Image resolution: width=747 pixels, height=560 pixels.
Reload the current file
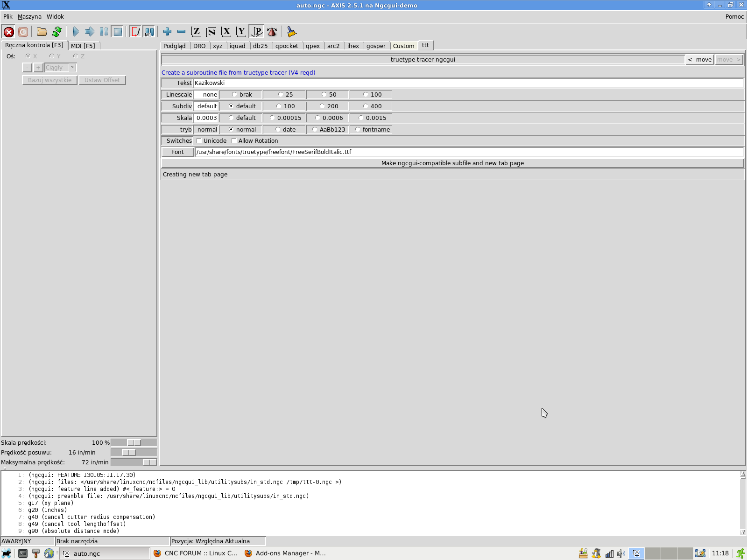[57, 32]
